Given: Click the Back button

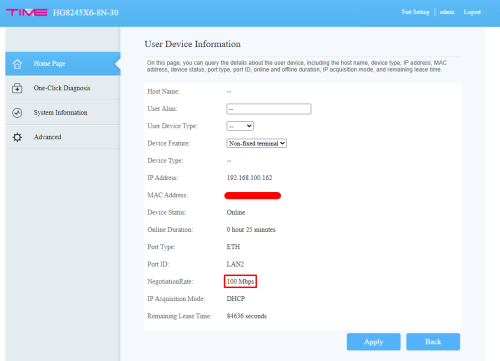Looking at the screenshot, I should point(433,342).
